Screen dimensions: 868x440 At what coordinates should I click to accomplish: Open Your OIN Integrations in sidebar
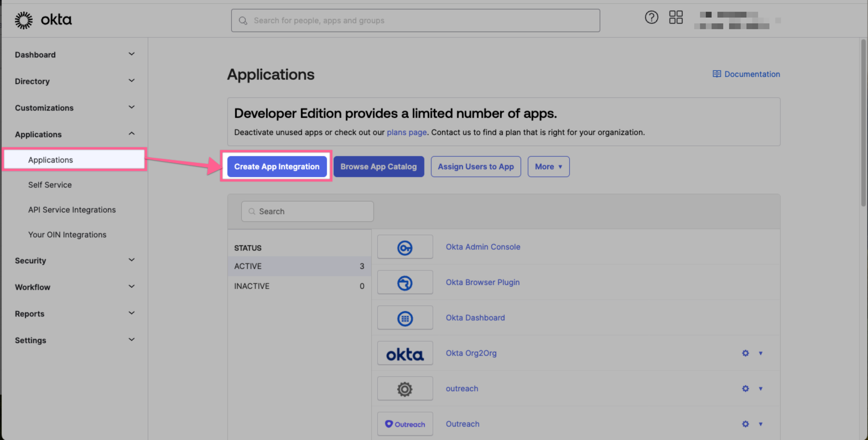67,235
